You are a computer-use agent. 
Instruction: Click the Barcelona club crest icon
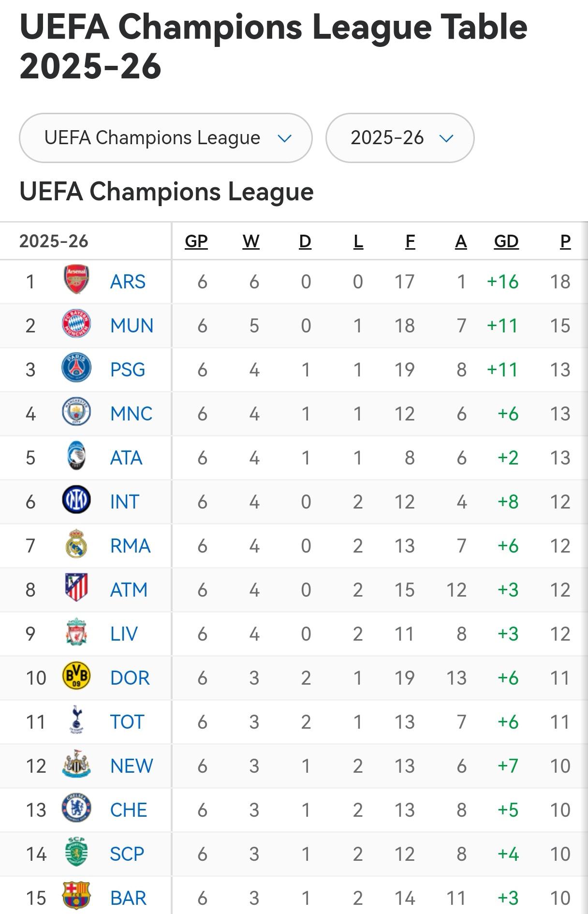[x=76, y=896]
